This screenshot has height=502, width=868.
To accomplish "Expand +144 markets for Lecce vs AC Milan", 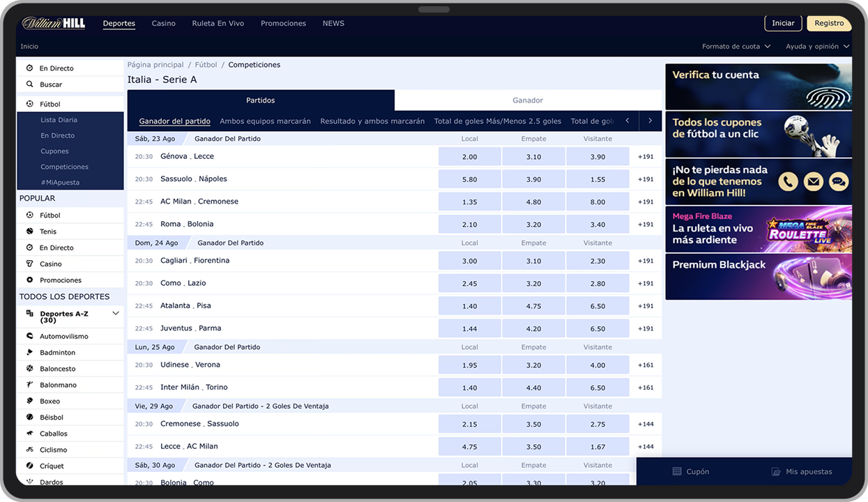I will (x=646, y=447).
